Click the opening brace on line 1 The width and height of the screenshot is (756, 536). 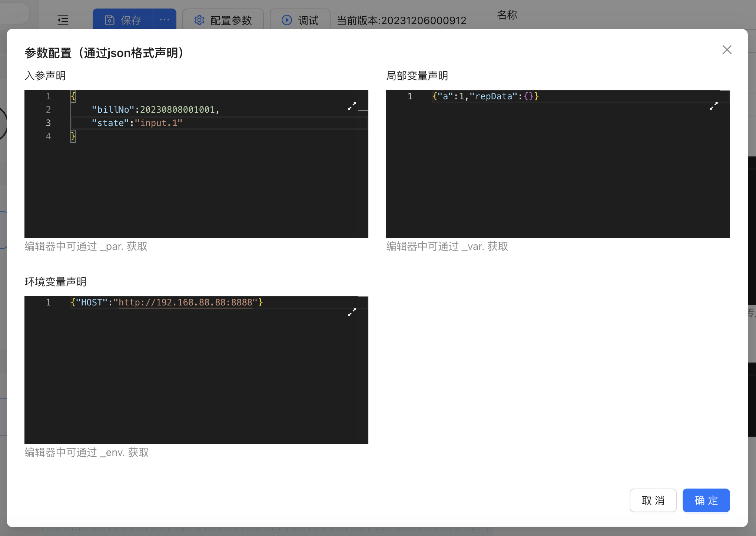(x=73, y=96)
